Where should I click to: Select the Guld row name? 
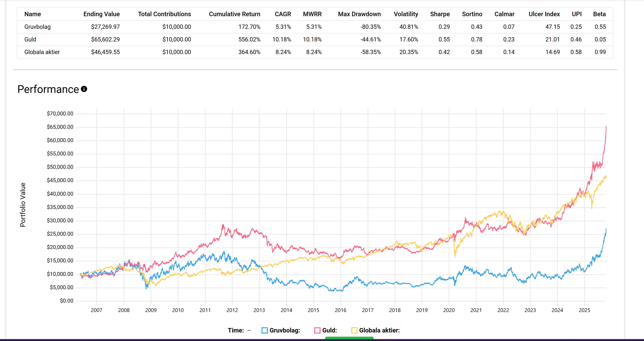(30, 39)
